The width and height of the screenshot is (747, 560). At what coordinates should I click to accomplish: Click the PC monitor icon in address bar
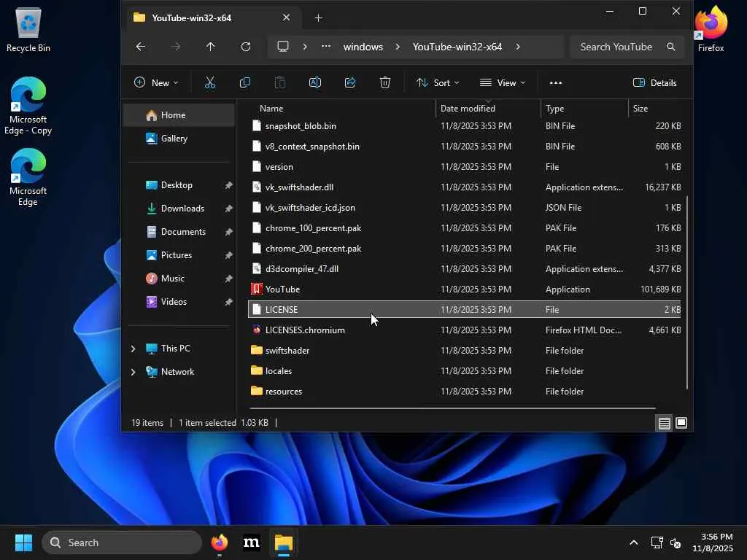tap(283, 47)
